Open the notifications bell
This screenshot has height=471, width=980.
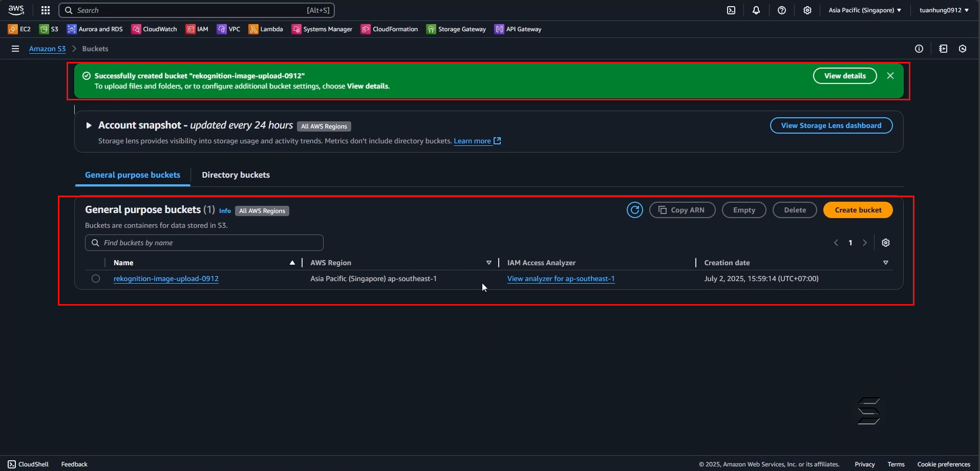tap(756, 10)
